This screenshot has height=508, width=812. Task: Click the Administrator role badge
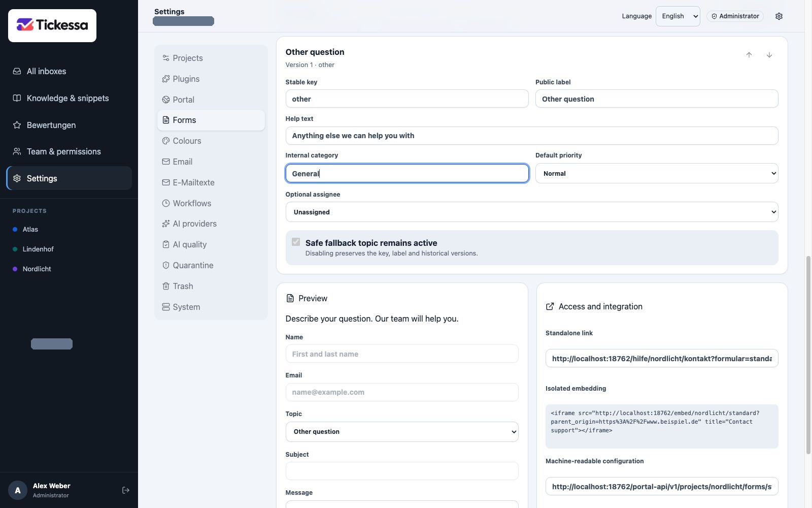735,16
